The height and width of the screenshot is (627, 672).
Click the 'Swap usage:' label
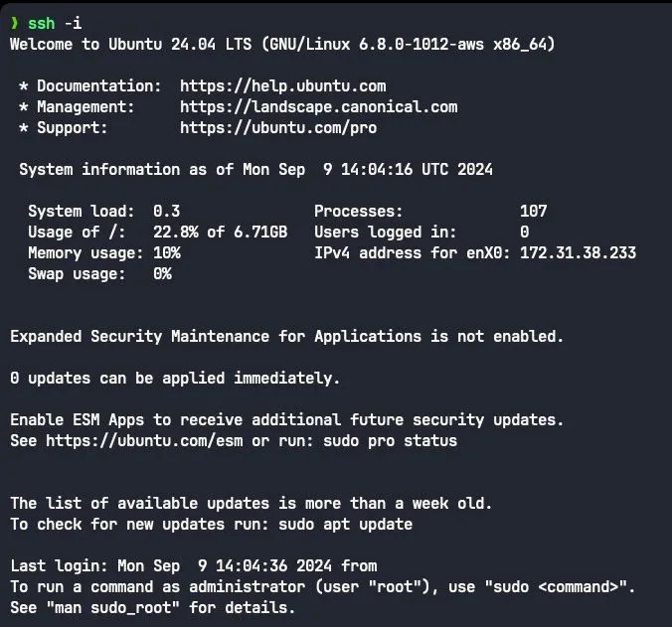77,274
